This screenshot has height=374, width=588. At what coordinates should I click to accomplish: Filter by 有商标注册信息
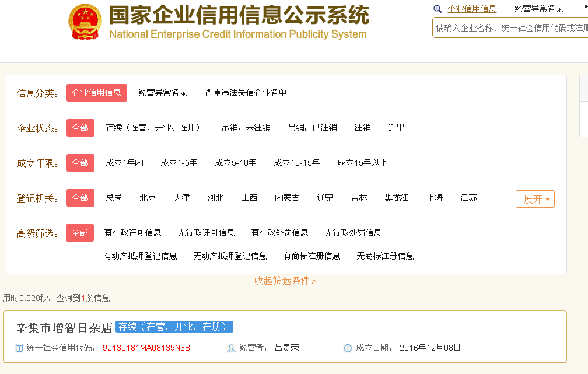pyautogui.click(x=311, y=256)
